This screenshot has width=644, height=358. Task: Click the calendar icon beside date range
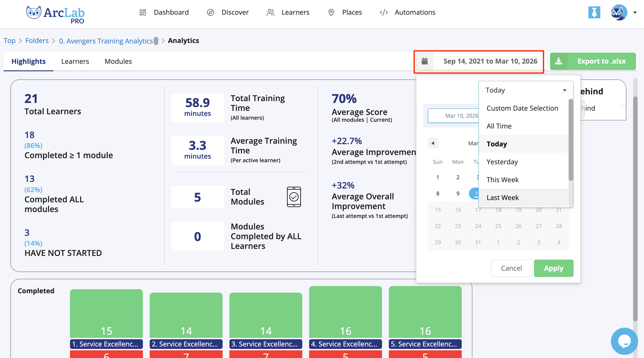tap(425, 61)
